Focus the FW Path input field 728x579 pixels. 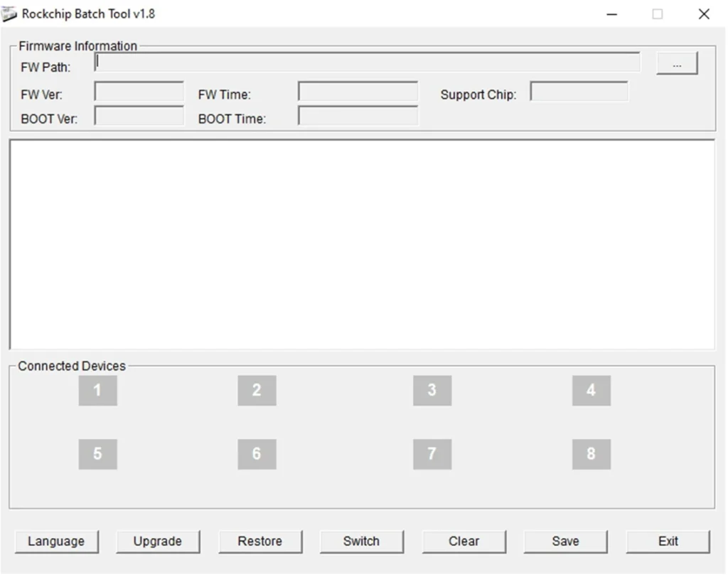(367, 63)
